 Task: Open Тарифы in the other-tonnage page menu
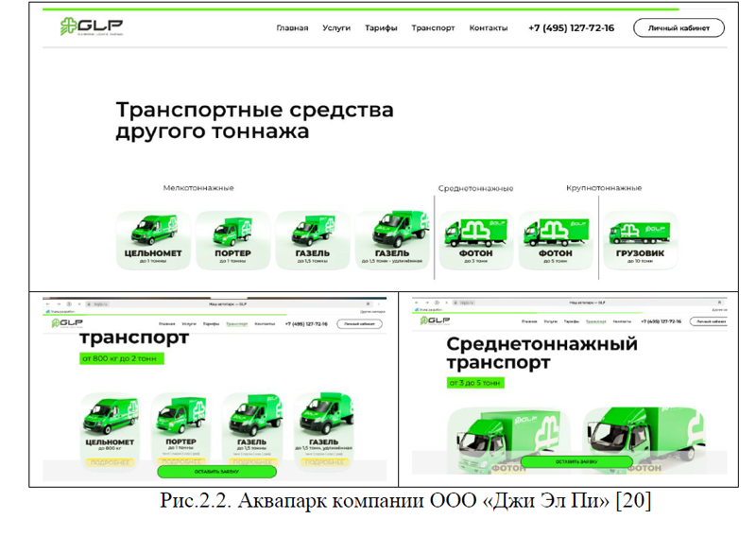click(x=381, y=28)
